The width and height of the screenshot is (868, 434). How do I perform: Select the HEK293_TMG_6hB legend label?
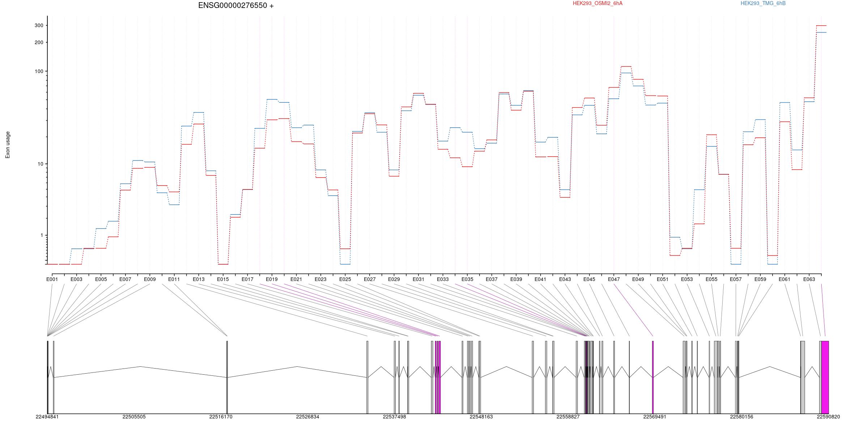click(x=763, y=3)
